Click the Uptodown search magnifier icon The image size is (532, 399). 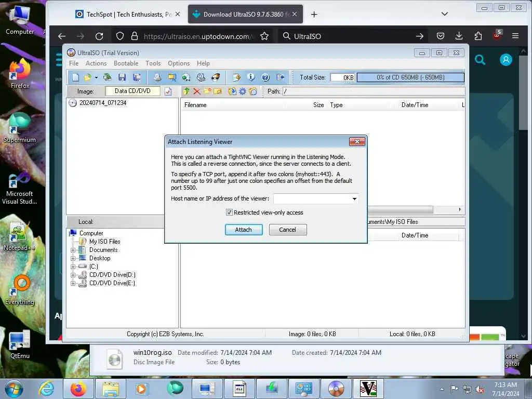pos(480,60)
